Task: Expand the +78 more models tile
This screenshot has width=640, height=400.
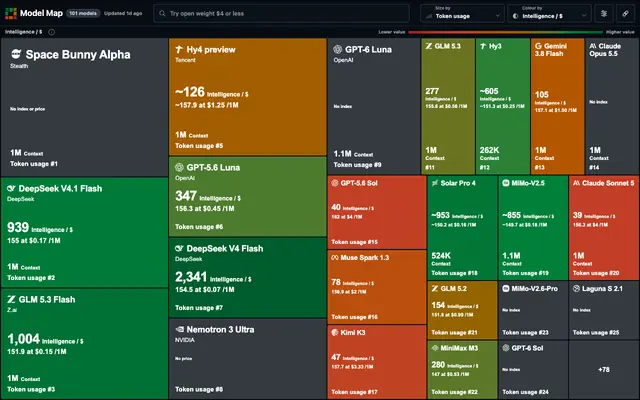Action: tap(604, 369)
